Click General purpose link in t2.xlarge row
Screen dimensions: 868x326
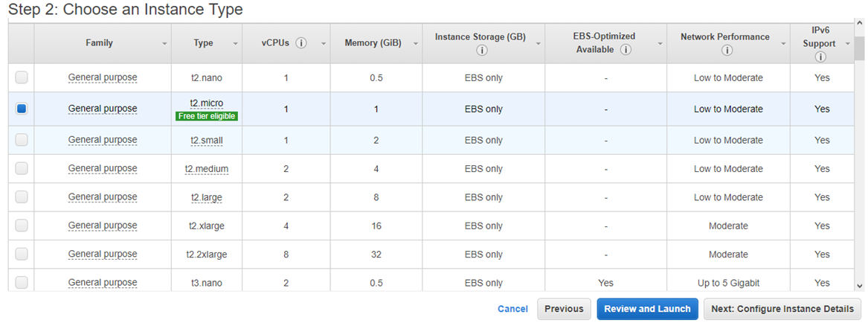point(103,226)
